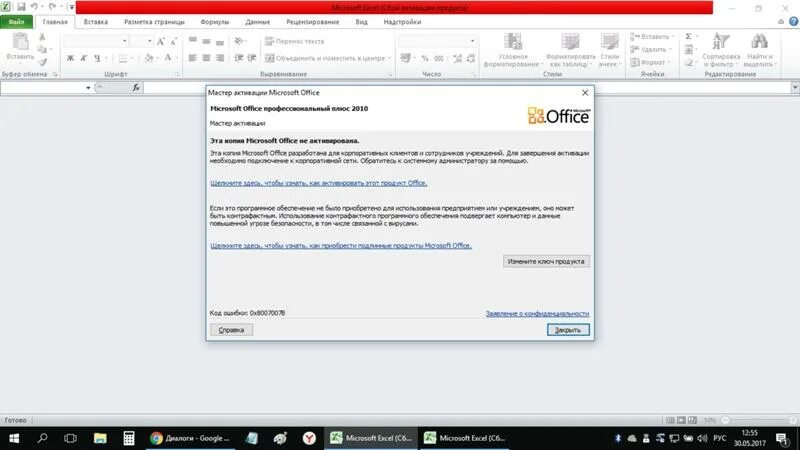Open the Name Box dropdown arrow

point(88,88)
